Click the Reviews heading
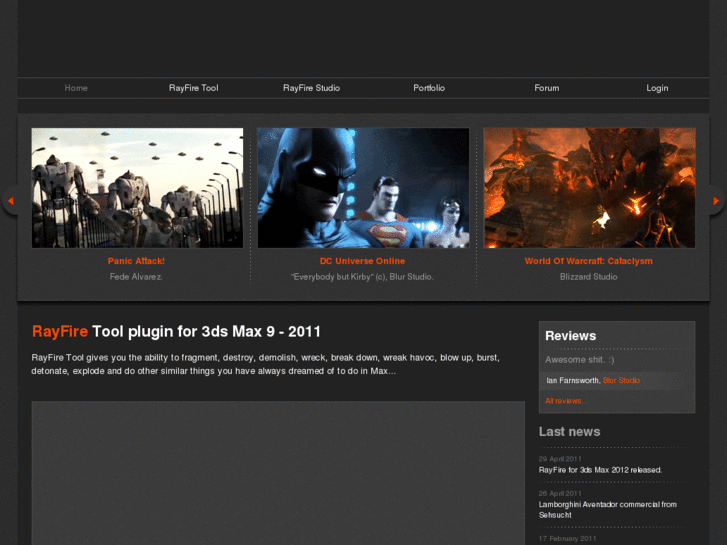This screenshot has width=727, height=545. tap(571, 336)
